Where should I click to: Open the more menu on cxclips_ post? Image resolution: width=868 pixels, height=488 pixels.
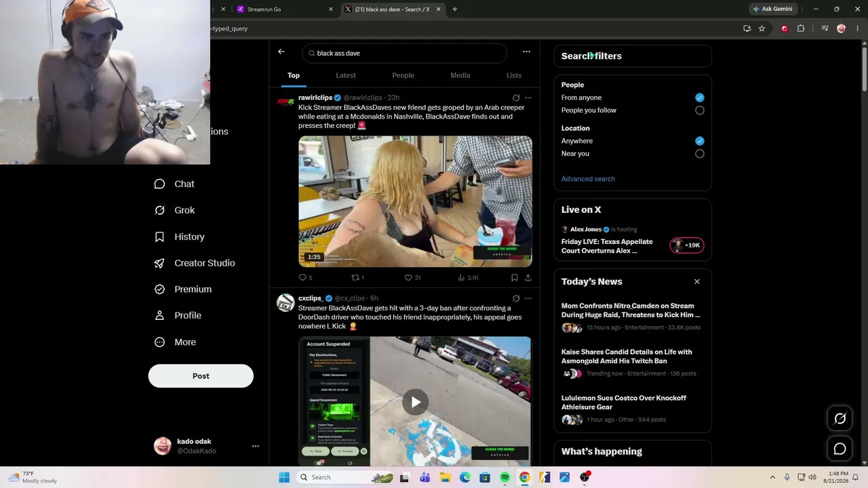tap(528, 298)
